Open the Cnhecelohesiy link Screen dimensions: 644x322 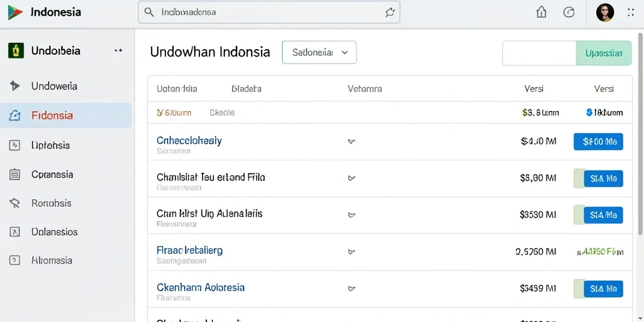tap(189, 141)
